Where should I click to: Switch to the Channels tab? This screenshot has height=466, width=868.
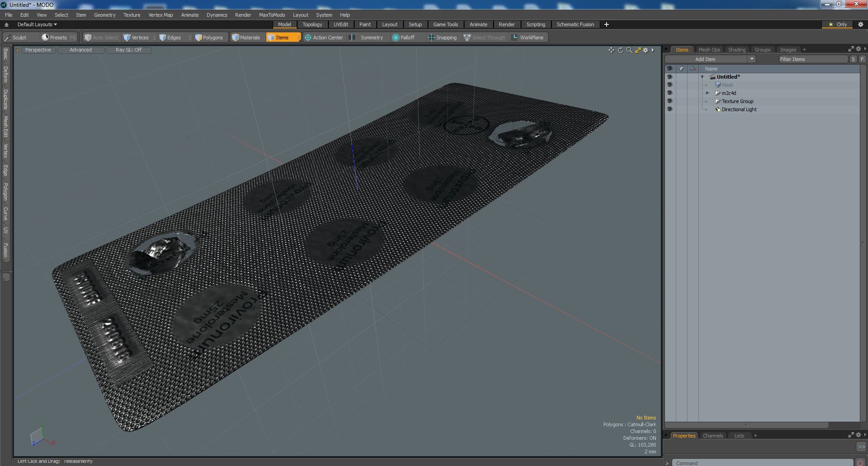click(712, 436)
